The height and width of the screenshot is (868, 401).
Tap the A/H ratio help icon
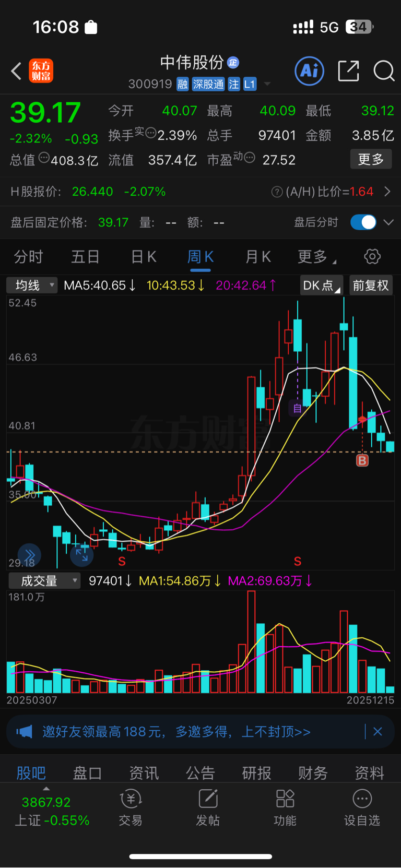[x=277, y=192]
